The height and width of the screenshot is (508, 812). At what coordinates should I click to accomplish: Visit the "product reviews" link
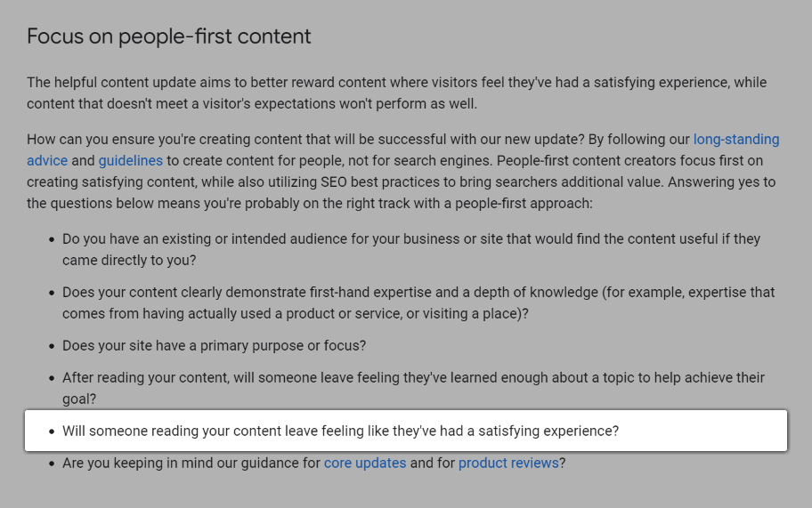(x=508, y=464)
